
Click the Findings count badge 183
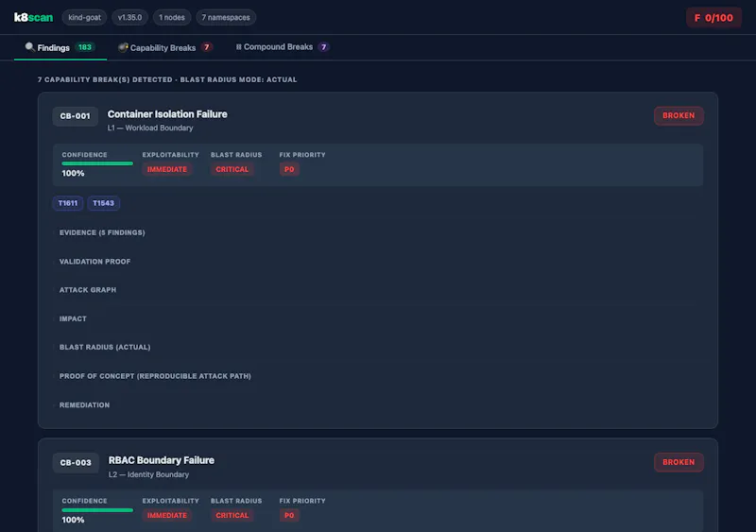(85, 47)
